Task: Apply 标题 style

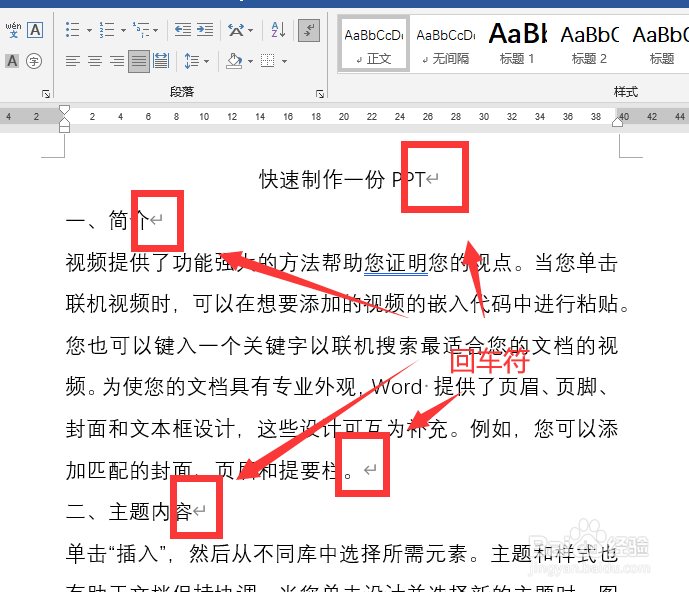Action: (660, 44)
